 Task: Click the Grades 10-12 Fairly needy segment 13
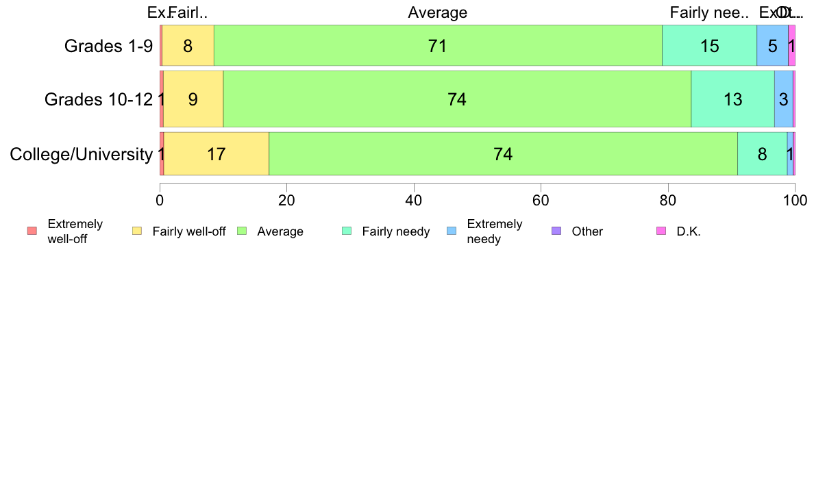coord(733,99)
